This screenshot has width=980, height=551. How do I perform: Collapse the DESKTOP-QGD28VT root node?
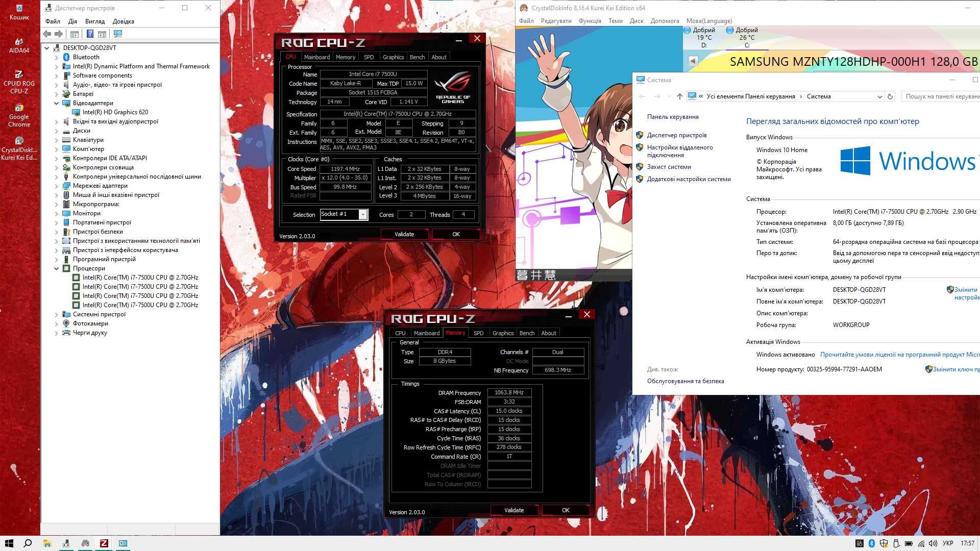pyautogui.click(x=47, y=48)
